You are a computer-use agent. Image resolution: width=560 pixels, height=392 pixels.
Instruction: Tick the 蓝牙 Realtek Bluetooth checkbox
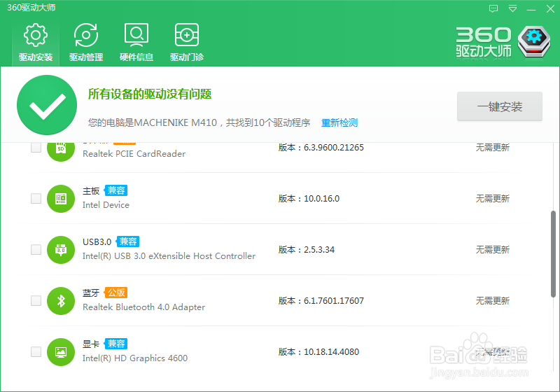tap(36, 300)
